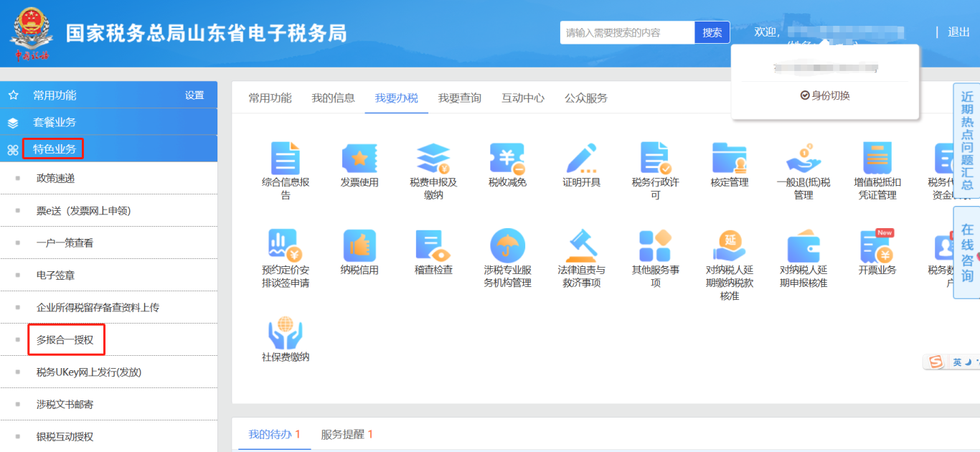The height and width of the screenshot is (452, 980).
Task: Click the search input field
Action: click(x=627, y=32)
